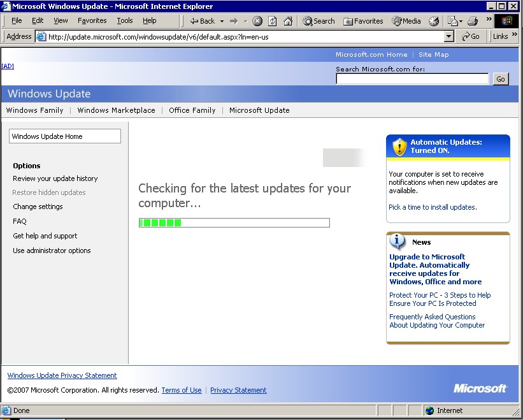Click the Terms of Use link

click(x=182, y=390)
